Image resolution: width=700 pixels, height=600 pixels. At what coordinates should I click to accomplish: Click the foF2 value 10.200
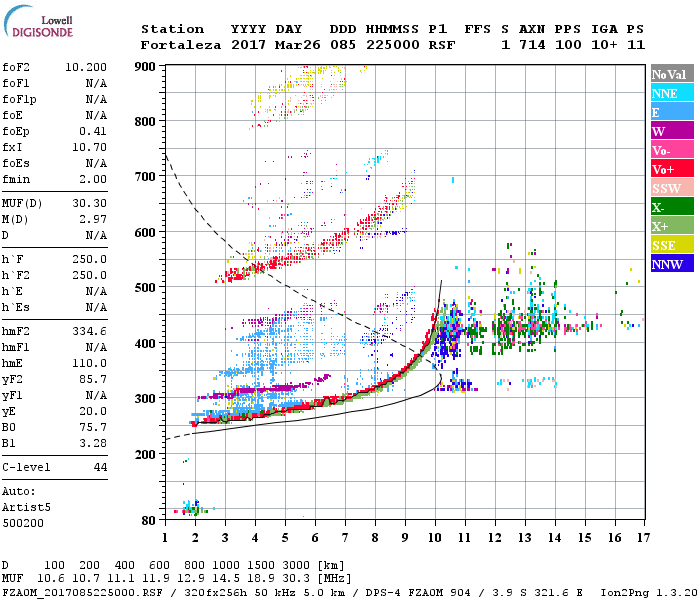coord(86,67)
